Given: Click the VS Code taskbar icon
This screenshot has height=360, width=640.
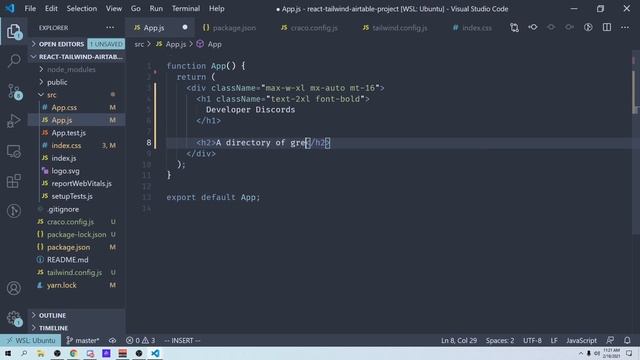Looking at the screenshot, I should coord(155,353).
